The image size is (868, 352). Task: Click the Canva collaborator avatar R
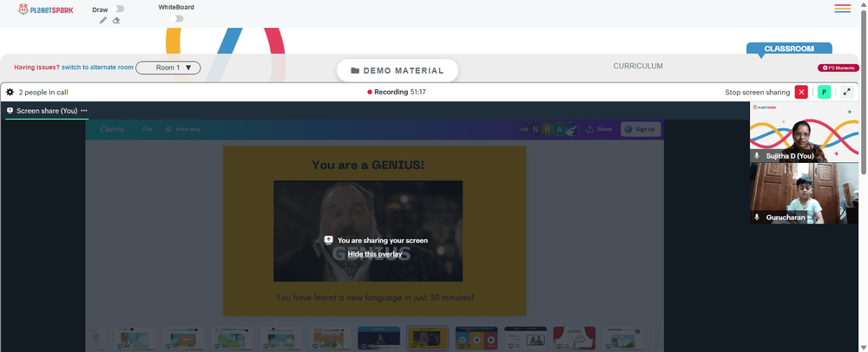548,129
